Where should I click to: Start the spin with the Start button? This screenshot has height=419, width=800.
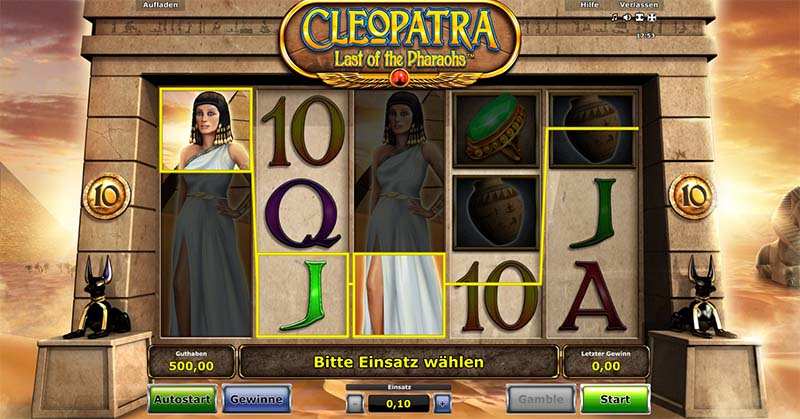[615, 399]
